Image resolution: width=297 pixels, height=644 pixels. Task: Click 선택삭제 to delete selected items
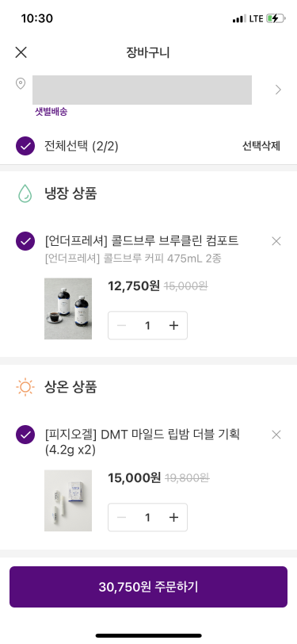261,146
